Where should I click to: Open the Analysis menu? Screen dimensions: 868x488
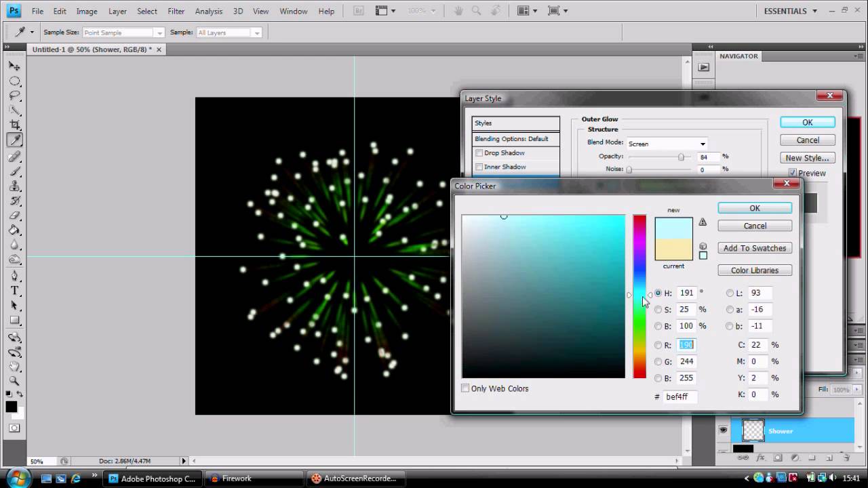coord(209,11)
